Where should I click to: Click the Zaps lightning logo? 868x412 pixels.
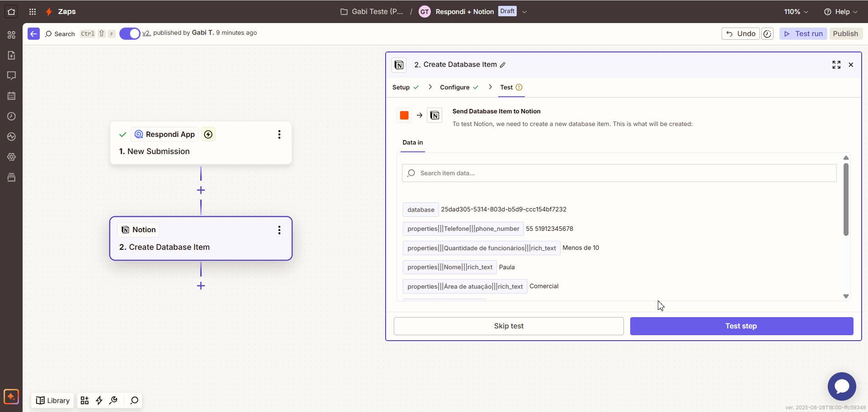click(x=49, y=12)
